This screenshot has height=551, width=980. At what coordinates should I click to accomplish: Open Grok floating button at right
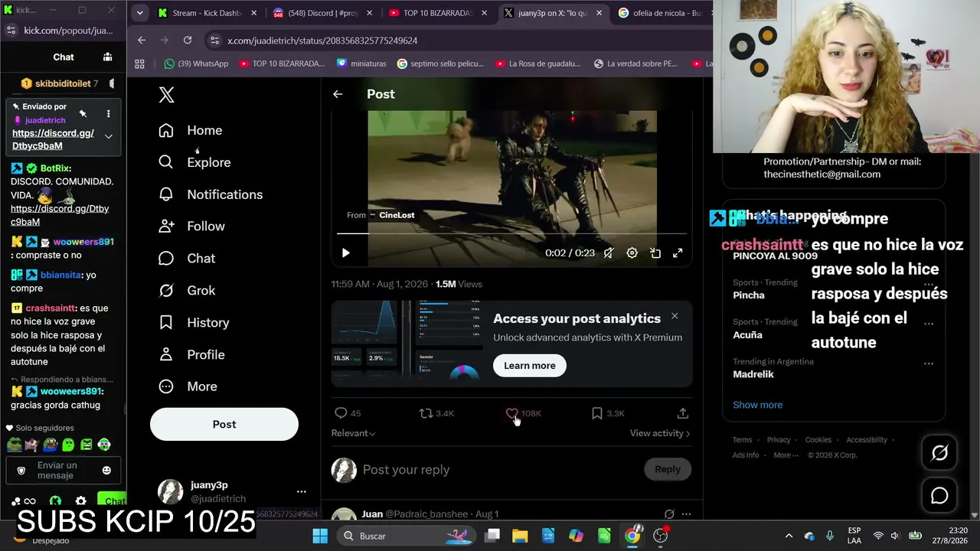pos(939,453)
